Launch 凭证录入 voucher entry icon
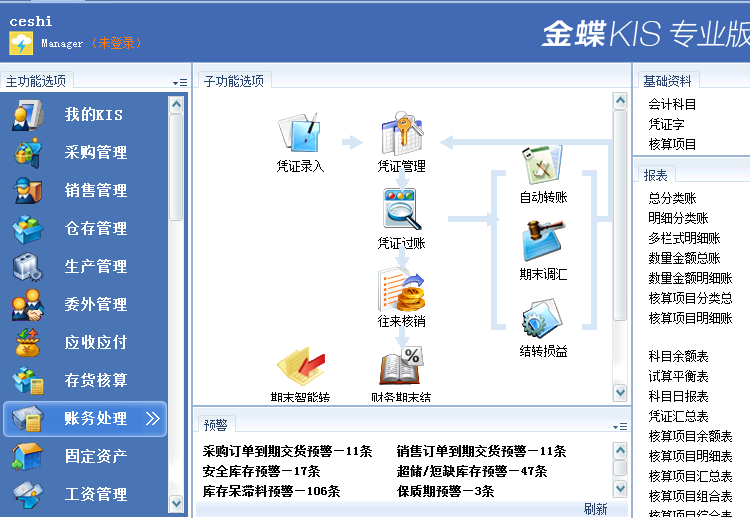This screenshot has height=518, width=750. 300,132
